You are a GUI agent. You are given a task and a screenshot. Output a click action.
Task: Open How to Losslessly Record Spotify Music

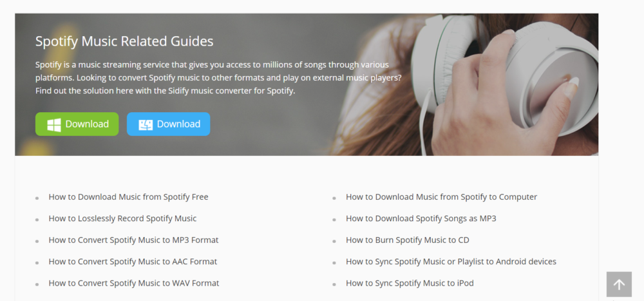[122, 218]
